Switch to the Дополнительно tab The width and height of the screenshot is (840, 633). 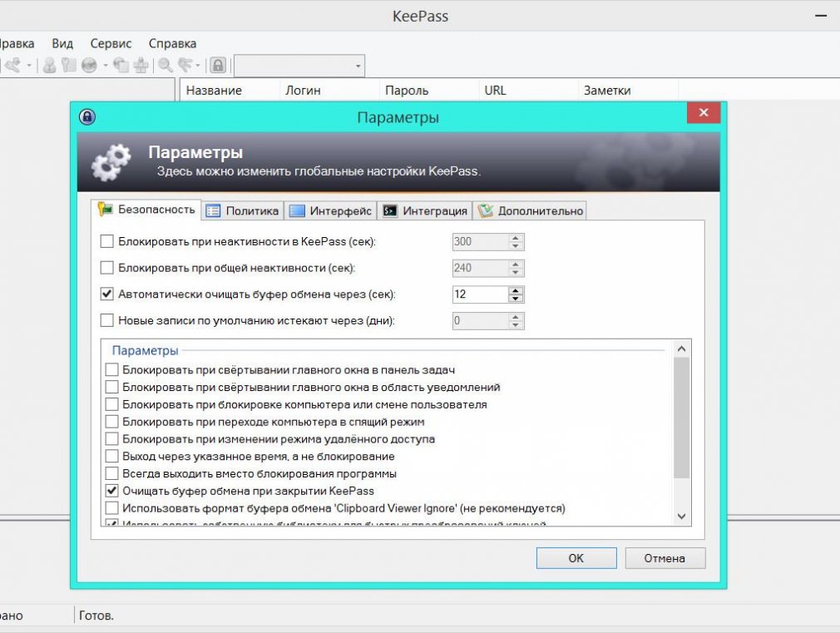tap(530, 211)
